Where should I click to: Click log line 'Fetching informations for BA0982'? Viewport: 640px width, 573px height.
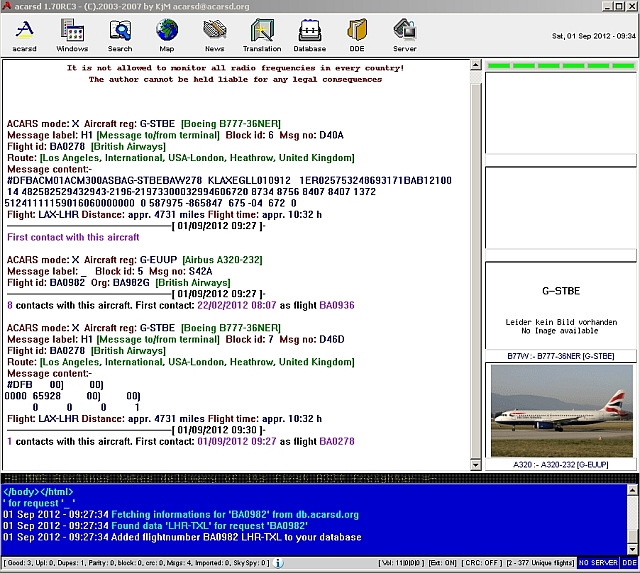(x=181, y=514)
